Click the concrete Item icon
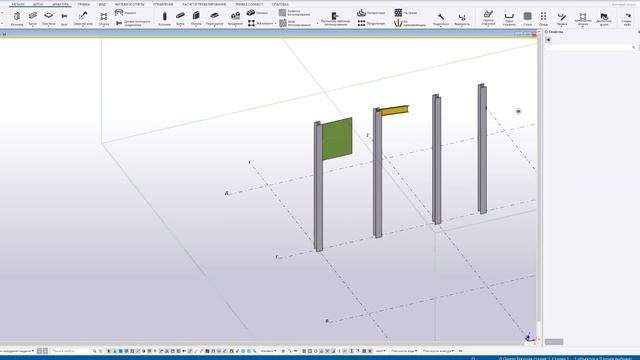 [251, 13]
